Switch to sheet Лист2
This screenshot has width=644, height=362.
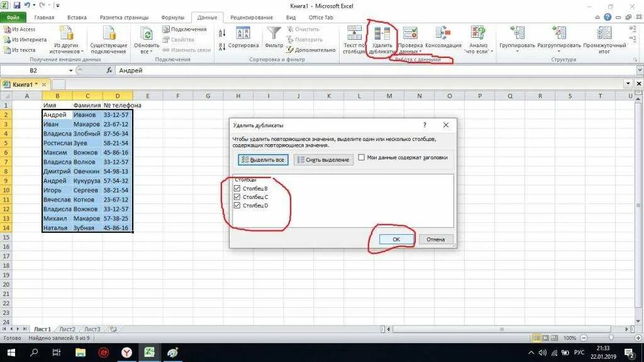67,329
